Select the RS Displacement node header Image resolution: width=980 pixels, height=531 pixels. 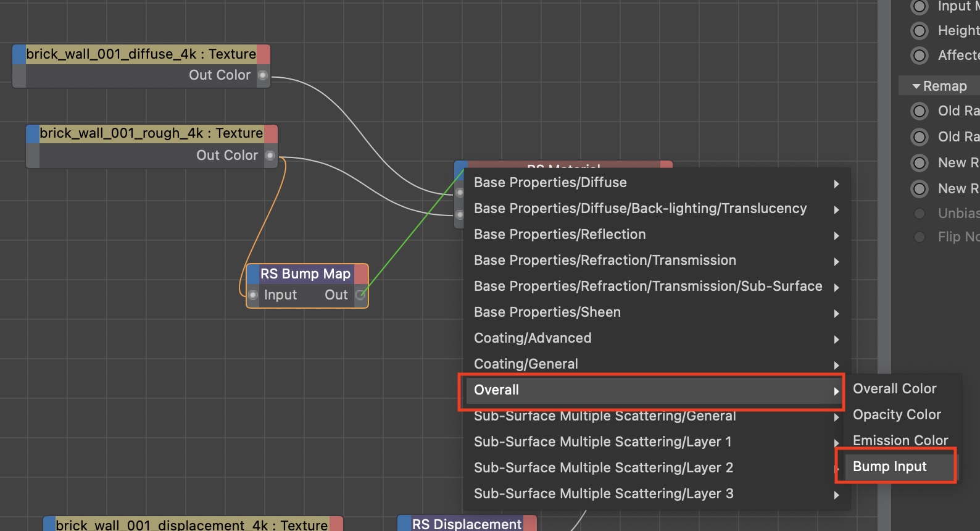(x=467, y=524)
